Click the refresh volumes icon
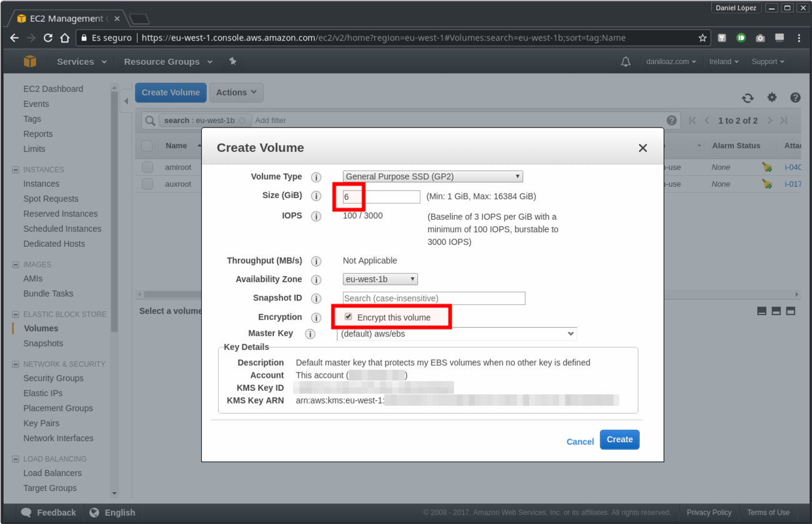The image size is (812, 524). (x=747, y=98)
